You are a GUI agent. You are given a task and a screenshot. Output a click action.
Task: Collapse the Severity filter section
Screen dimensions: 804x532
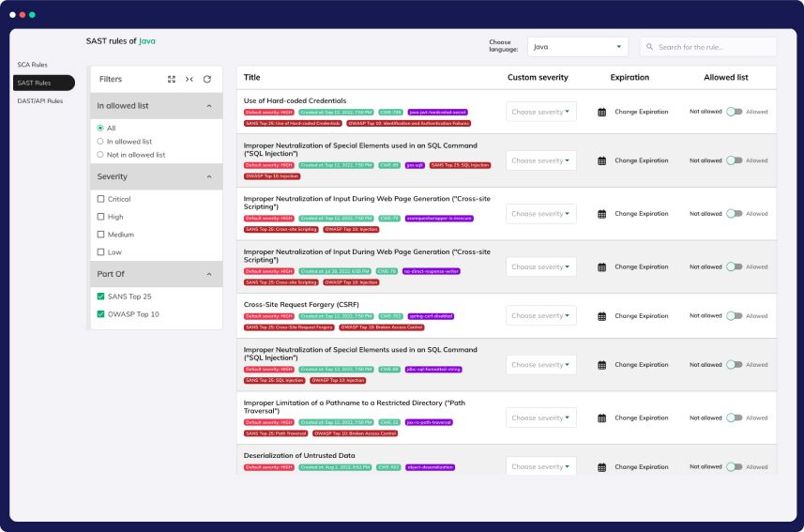pos(208,176)
